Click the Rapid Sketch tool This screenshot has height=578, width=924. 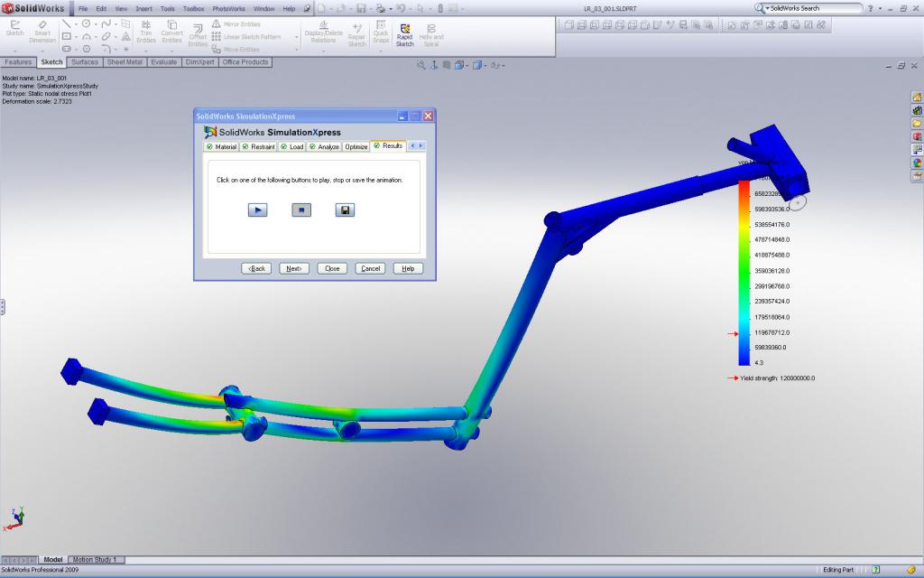point(404,35)
